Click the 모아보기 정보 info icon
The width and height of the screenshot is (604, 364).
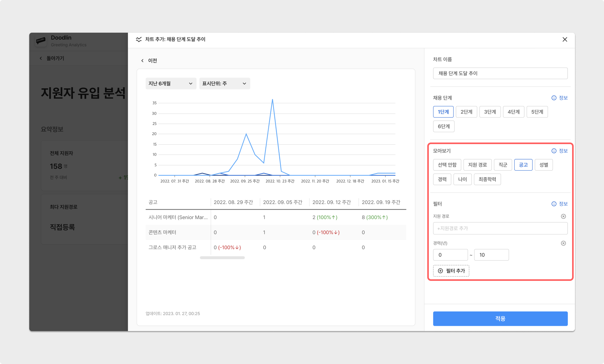coord(554,151)
